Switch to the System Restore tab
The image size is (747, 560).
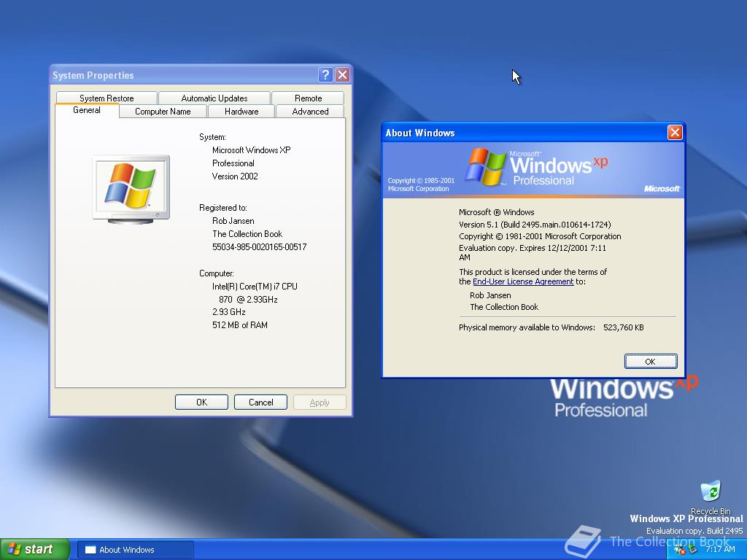tap(107, 98)
